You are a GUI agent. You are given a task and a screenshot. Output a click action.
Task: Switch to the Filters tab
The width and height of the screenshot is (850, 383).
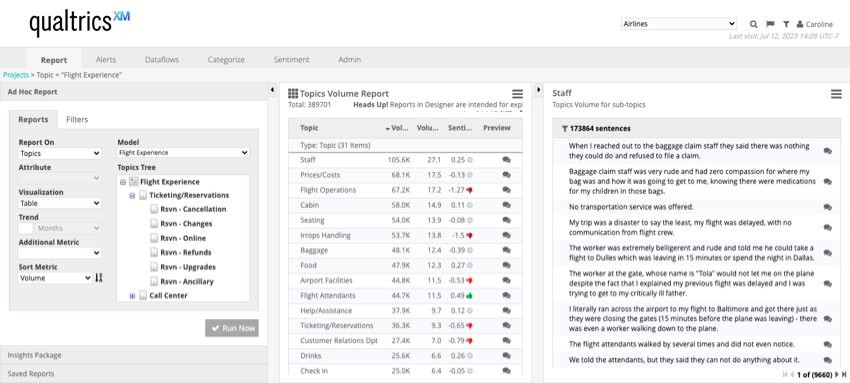[x=77, y=120]
